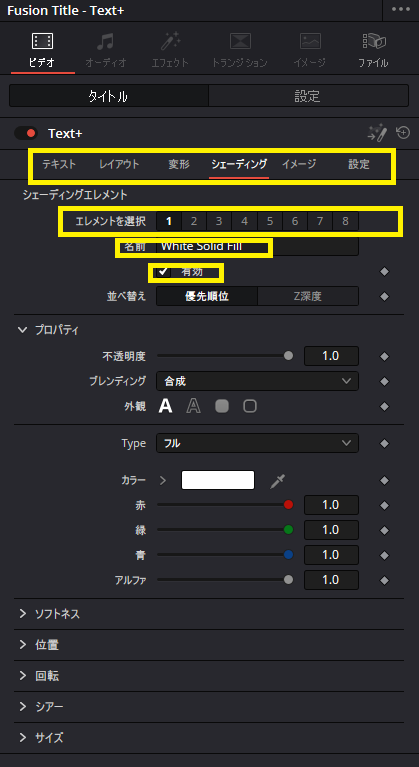Open the white color swatch
This screenshot has height=767, width=419.
click(x=218, y=480)
